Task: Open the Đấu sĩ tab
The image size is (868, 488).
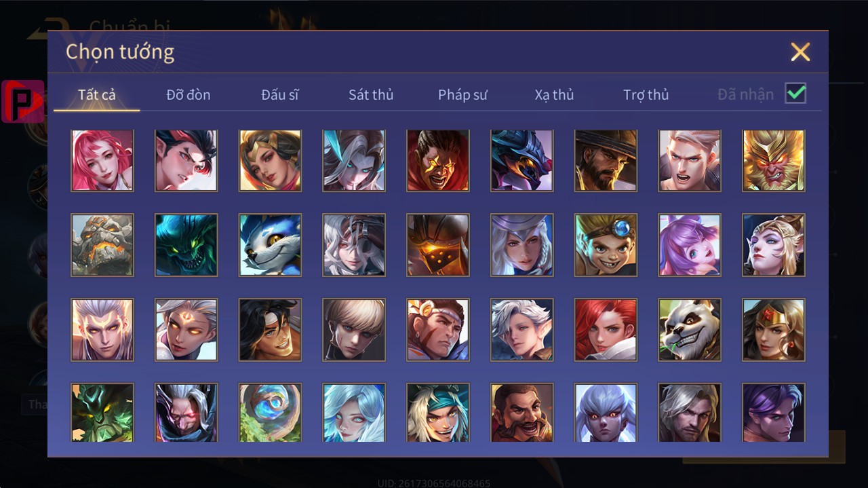Action: click(x=280, y=95)
